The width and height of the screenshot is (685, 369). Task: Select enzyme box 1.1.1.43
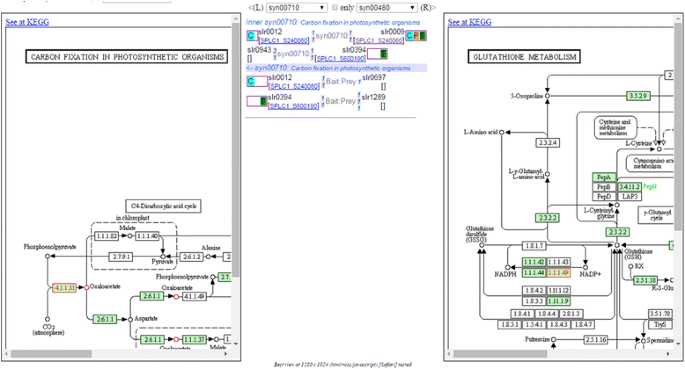click(x=558, y=262)
